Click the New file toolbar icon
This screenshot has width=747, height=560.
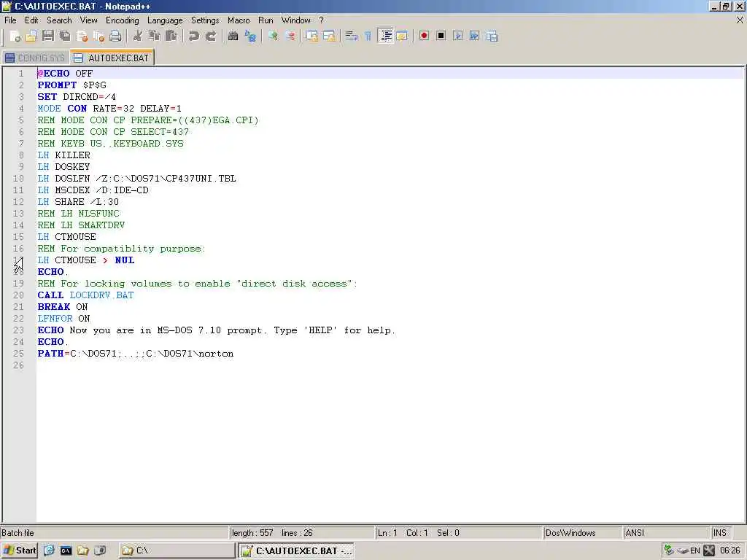click(15, 36)
